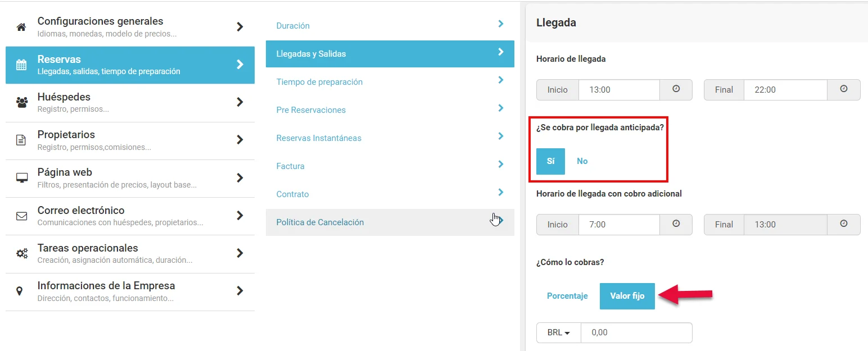Image resolution: width=868 pixels, height=351 pixels.
Task: Click the envelope icon next to Correo electrónico
Action: pyautogui.click(x=22, y=216)
